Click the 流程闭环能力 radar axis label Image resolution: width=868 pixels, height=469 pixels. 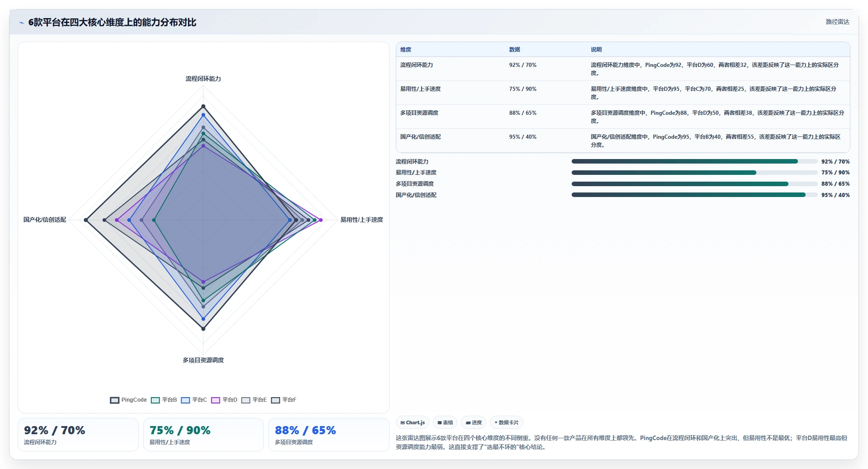(203, 79)
